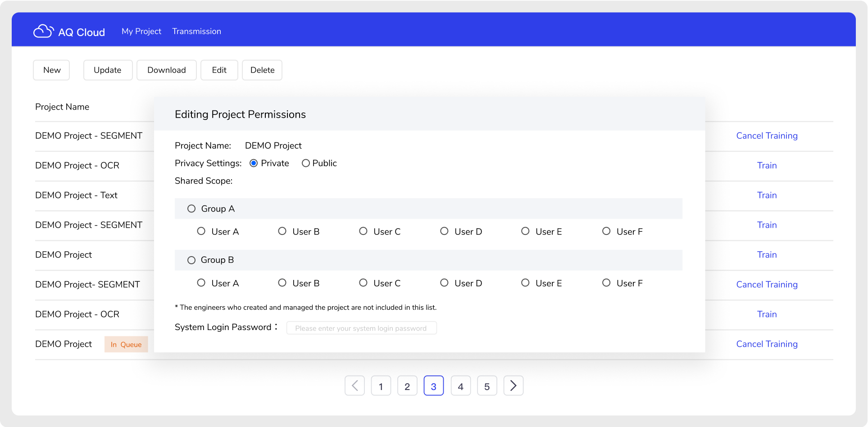The height and width of the screenshot is (427, 868).
Task: Go to next page with right arrow
Action: pyautogui.click(x=513, y=386)
